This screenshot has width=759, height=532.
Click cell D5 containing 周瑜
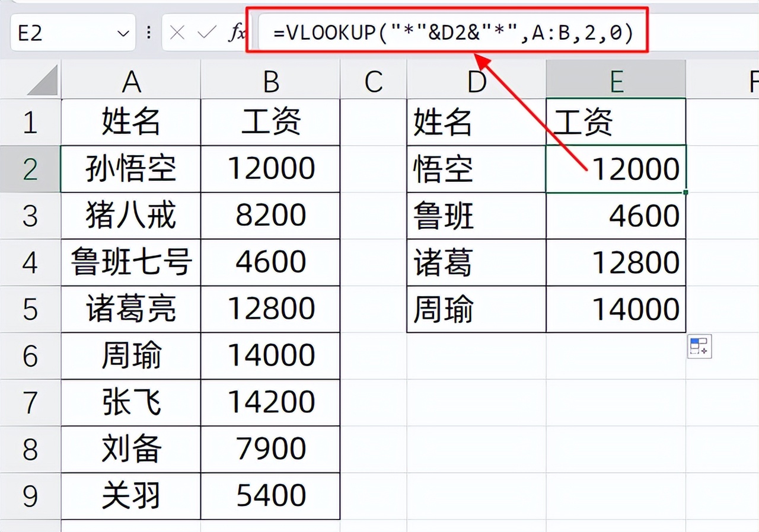coord(477,309)
